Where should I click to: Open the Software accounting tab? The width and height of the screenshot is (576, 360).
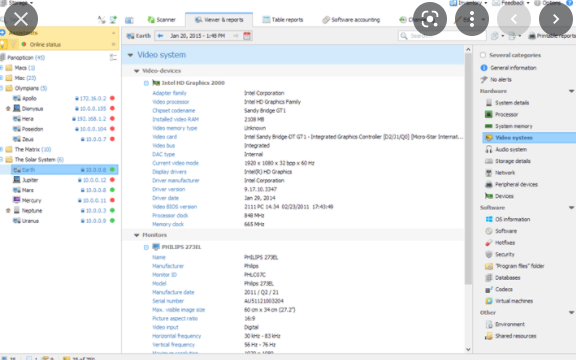coord(351,20)
